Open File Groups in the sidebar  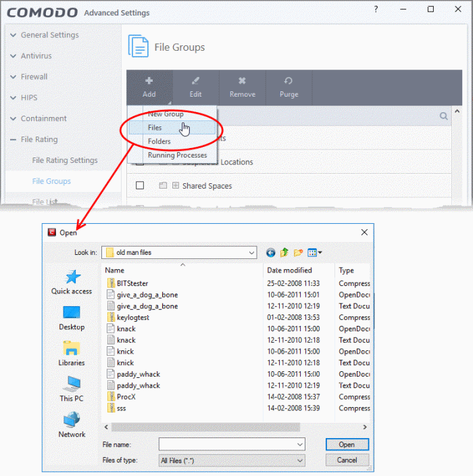pos(51,181)
